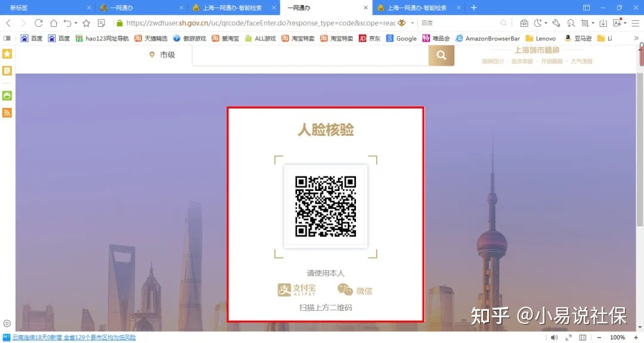Enter fullscreen with status bar arrows icon
This screenshot has height=343, width=644.
pyautogui.click(x=568, y=338)
